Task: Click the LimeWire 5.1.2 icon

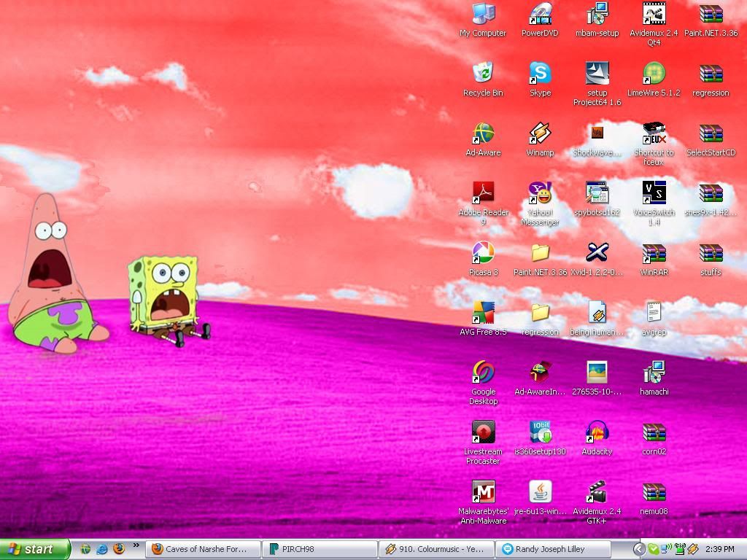Action: (x=654, y=74)
